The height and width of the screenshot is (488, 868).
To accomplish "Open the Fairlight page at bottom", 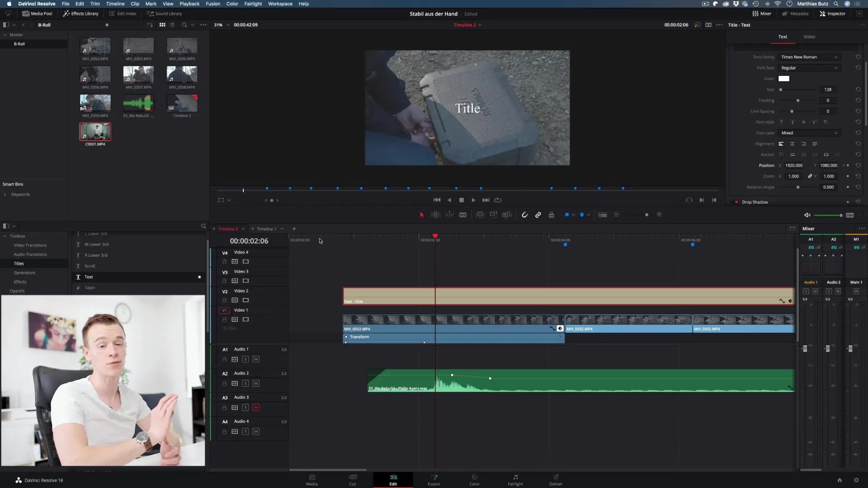I will click(x=515, y=480).
